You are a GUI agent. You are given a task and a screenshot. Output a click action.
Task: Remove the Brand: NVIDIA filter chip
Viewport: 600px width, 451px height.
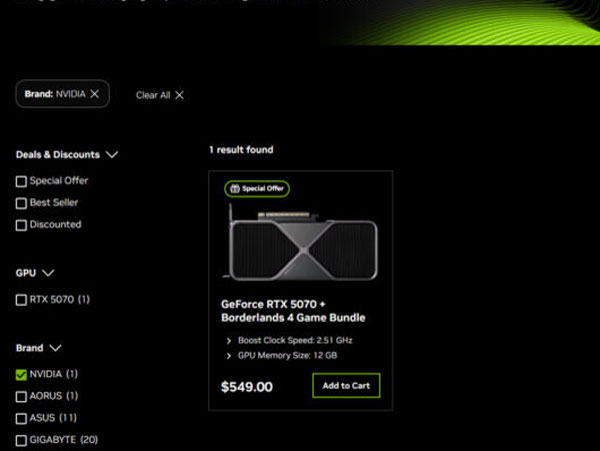tap(95, 94)
